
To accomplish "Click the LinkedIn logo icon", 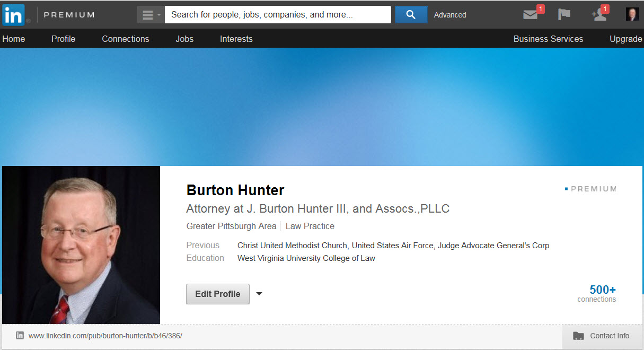I will coord(13,15).
